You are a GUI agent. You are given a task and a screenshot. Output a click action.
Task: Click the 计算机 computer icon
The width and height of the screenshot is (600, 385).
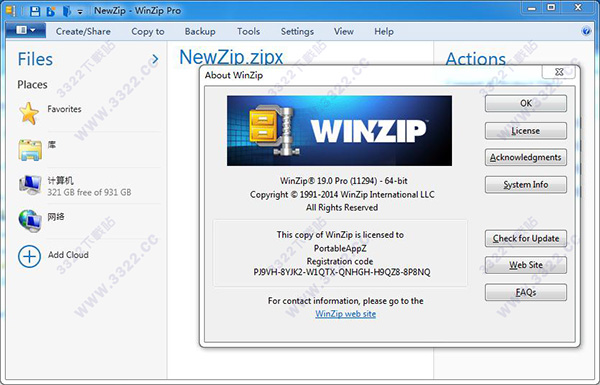(x=30, y=185)
